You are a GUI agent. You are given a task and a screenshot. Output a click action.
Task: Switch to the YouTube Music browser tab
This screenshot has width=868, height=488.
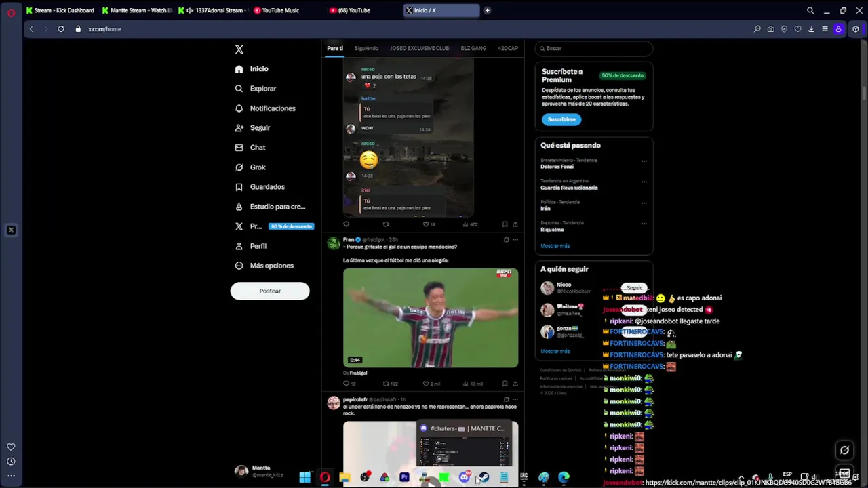point(277,10)
